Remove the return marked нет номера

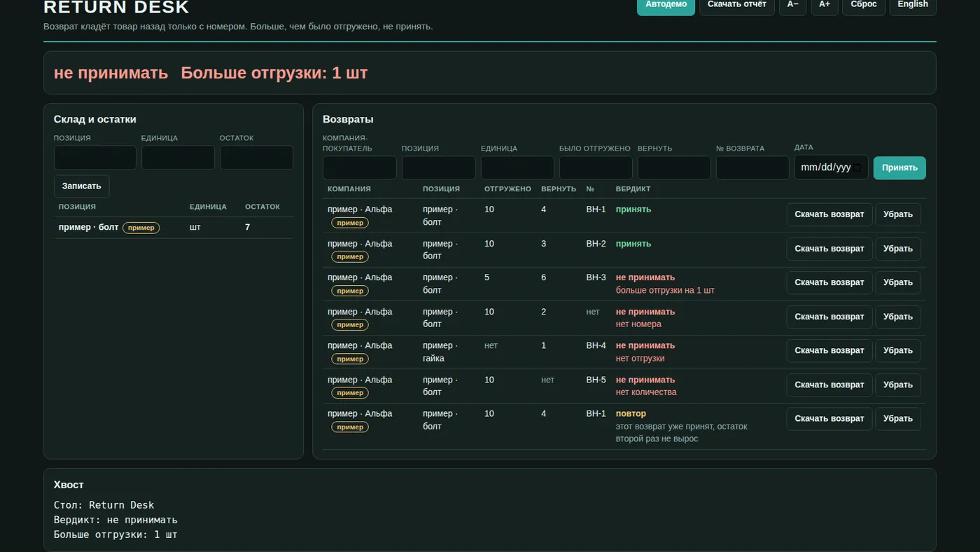tap(898, 317)
